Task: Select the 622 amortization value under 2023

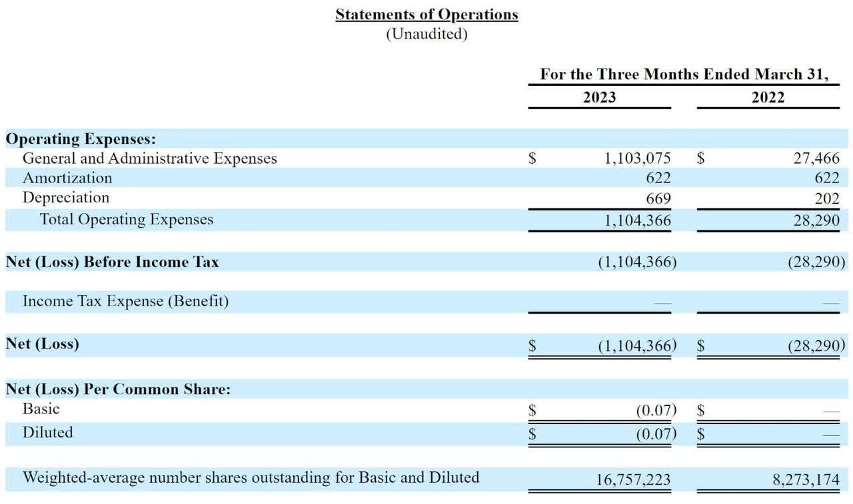Action: click(x=658, y=178)
